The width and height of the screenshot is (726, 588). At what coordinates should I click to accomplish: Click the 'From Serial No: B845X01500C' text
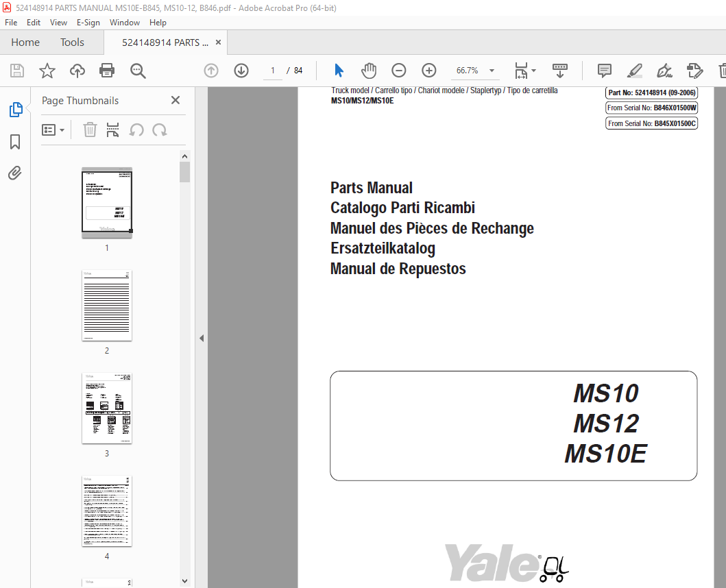click(x=651, y=123)
